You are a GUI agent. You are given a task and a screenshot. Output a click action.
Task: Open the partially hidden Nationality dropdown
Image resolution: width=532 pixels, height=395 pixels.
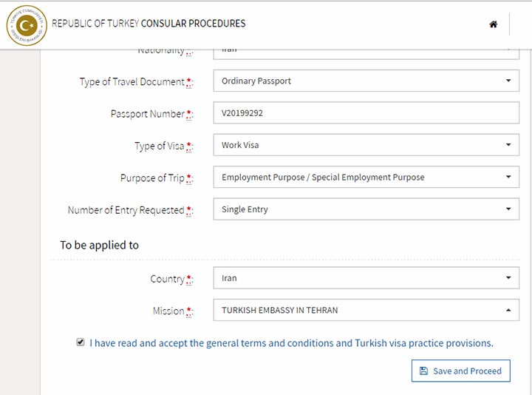(x=366, y=55)
